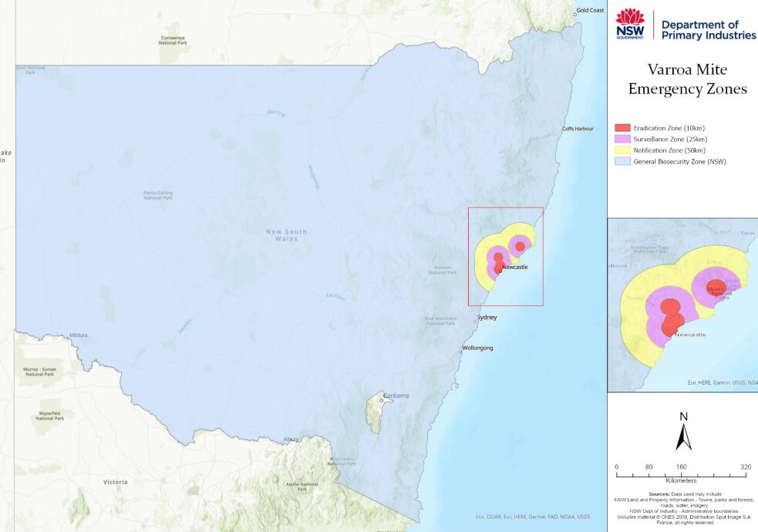Viewport: 758px width, 532px height.
Task: Click the north arrow compass symbol
Action: click(x=683, y=432)
